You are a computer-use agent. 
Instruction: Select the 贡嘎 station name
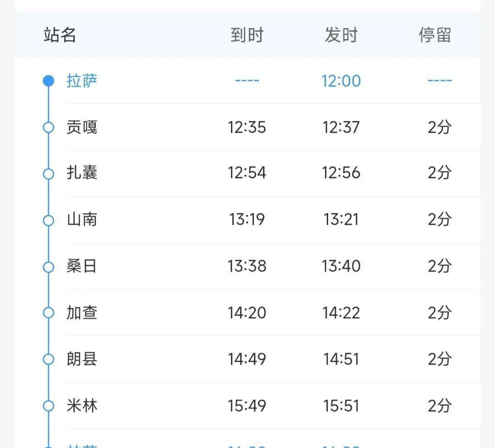[82, 127]
